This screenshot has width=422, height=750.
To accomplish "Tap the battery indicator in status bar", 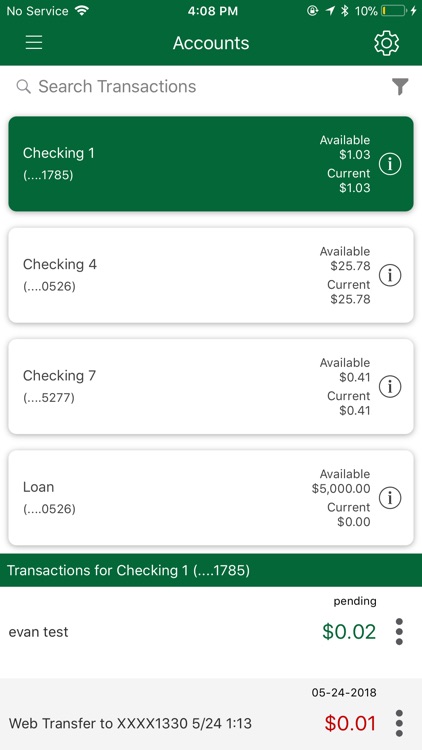I will click(x=393, y=11).
